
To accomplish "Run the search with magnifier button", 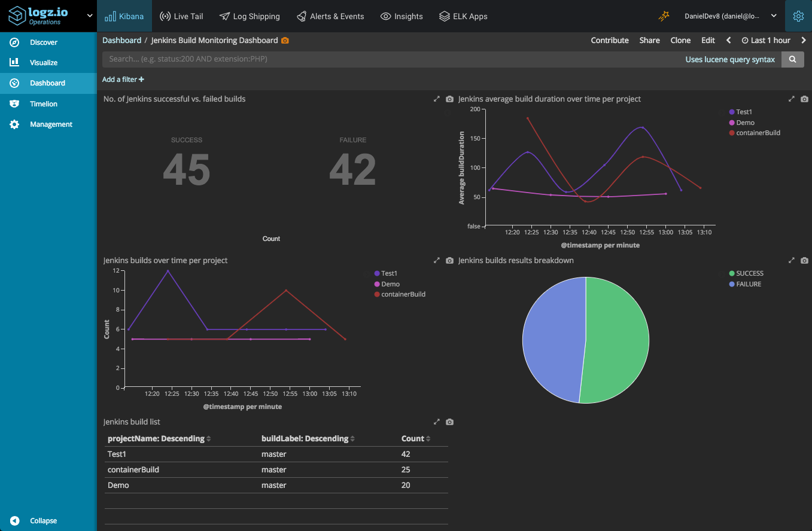I will coord(793,59).
